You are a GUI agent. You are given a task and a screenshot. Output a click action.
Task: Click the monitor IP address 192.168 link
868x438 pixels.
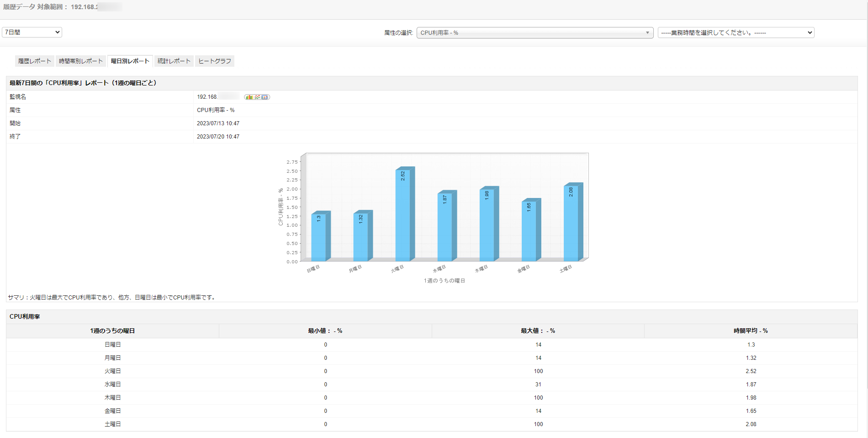(207, 97)
